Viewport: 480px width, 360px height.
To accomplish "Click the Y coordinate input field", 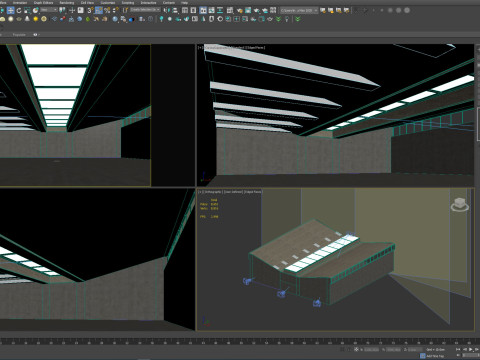I will (394, 350).
